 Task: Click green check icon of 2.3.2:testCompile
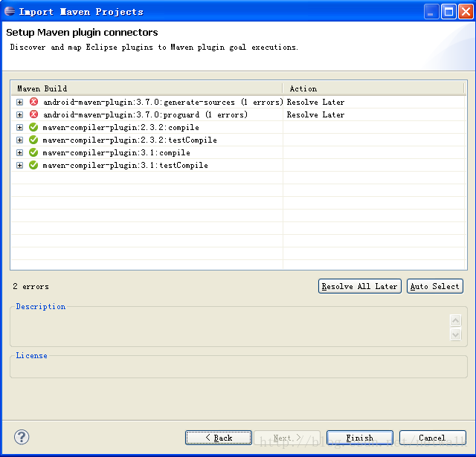(x=33, y=140)
